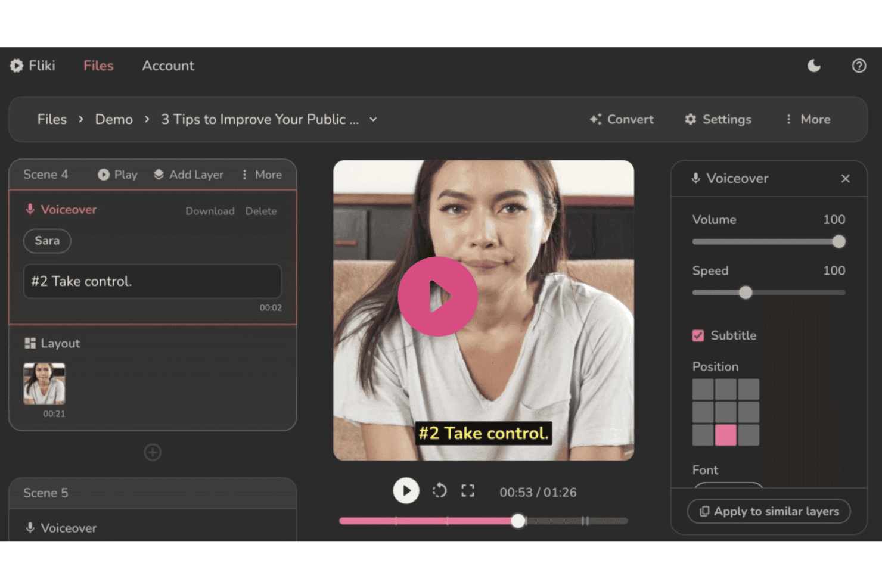Set subtitle position to bottom-right
This screenshot has height=588, width=882.
pyautogui.click(x=749, y=435)
